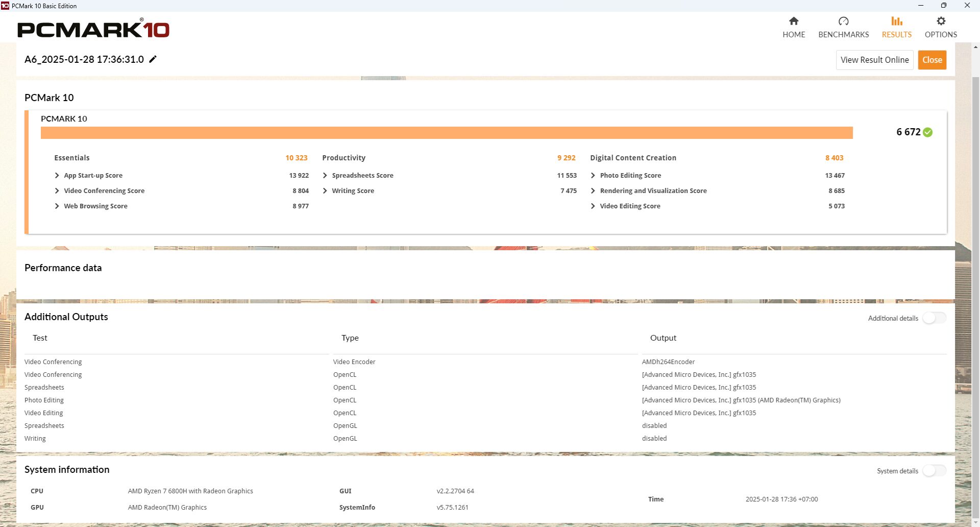Restore down the PCMark 10 window
The width and height of the screenshot is (980, 527).
944,6
